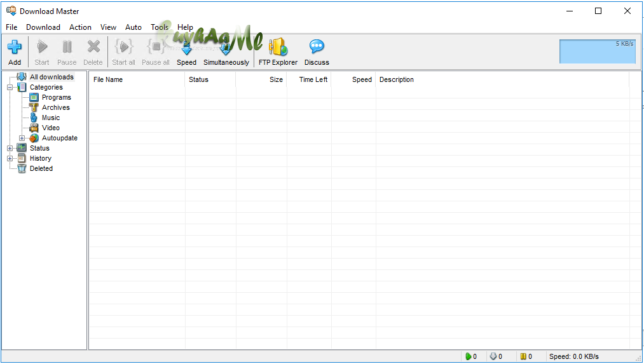Click the paused downloads yellow status icon
Image resolution: width=644 pixels, height=364 pixels.
(x=523, y=356)
